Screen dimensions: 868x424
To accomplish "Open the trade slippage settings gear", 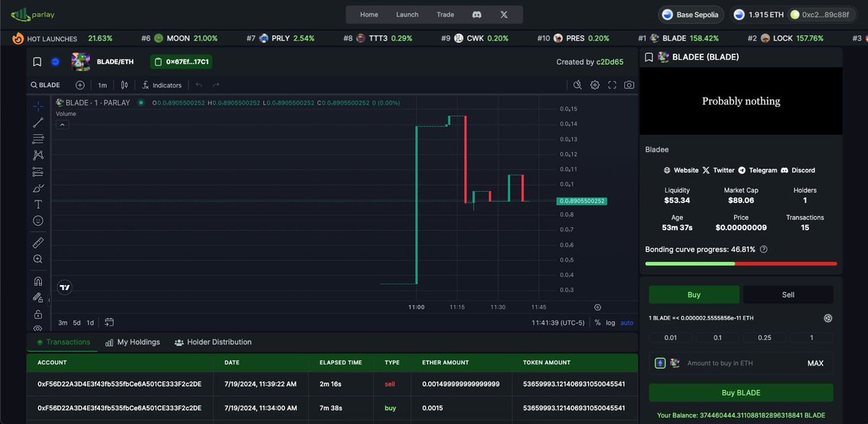I will [x=827, y=318].
